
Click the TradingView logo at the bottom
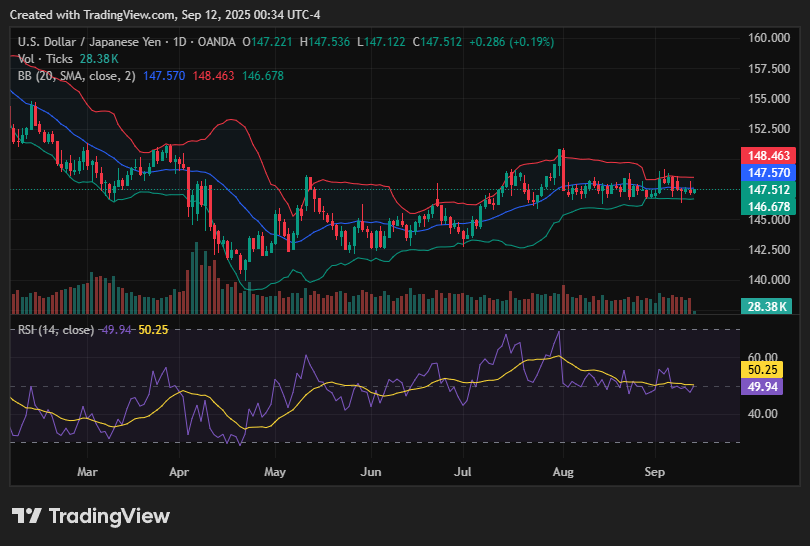coord(90,516)
